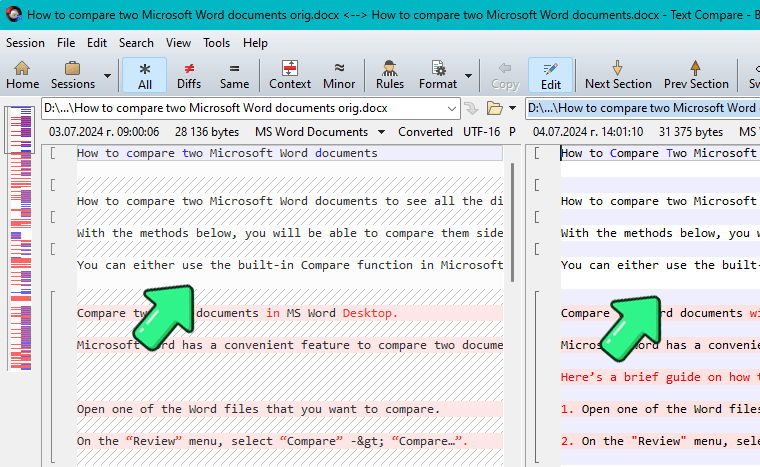Click the 28 136 bytes file size
760x467 pixels.
click(x=207, y=132)
